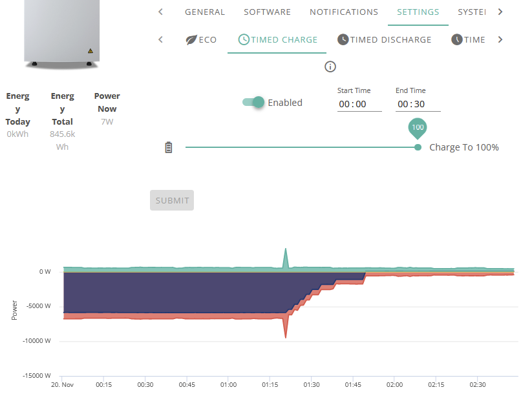The height and width of the screenshot is (394, 532).
Task: Click the battery icon beside slider
Action: 169,147
